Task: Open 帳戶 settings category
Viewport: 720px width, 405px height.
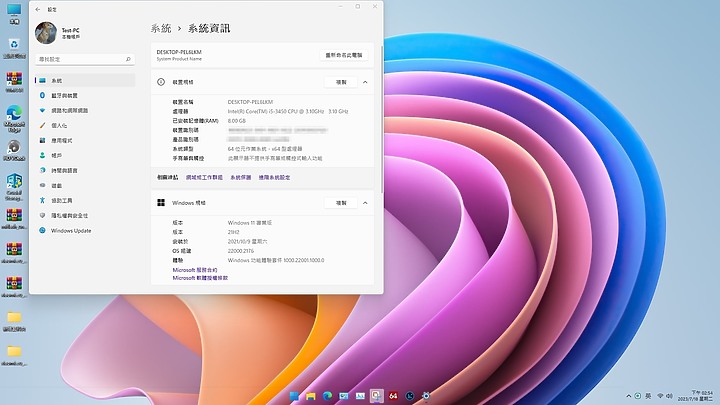Action: (85, 156)
